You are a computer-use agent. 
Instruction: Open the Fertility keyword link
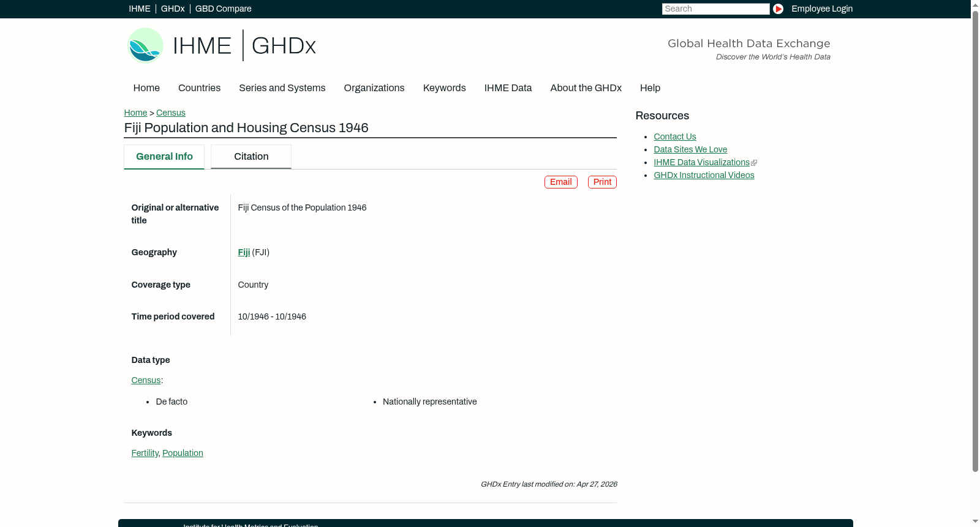pos(145,454)
